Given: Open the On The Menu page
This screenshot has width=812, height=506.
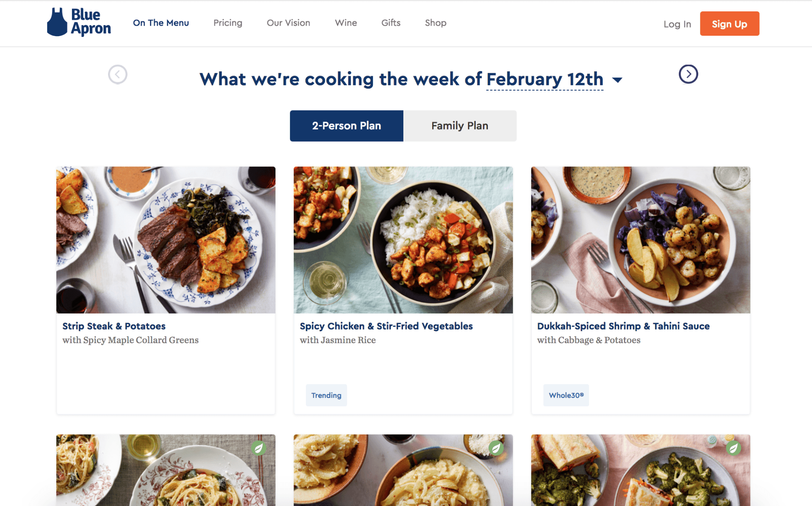Looking at the screenshot, I should click(161, 23).
